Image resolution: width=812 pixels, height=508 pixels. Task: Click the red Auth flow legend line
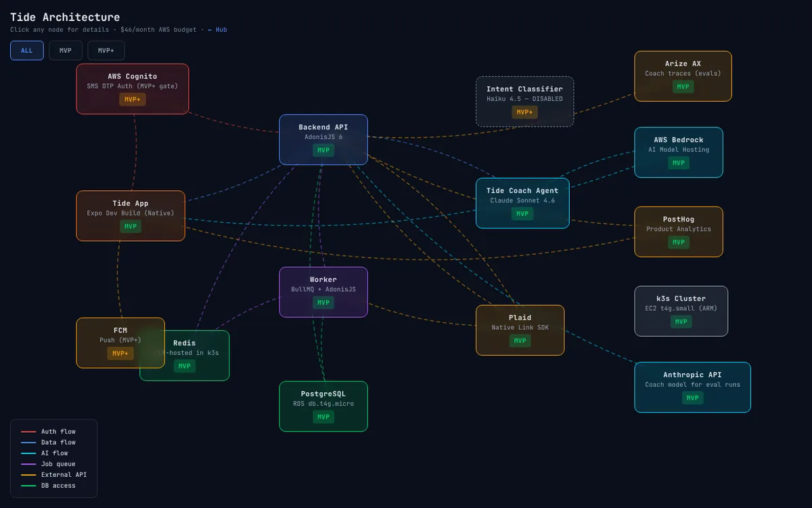pyautogui.click(x=28, y=431)
